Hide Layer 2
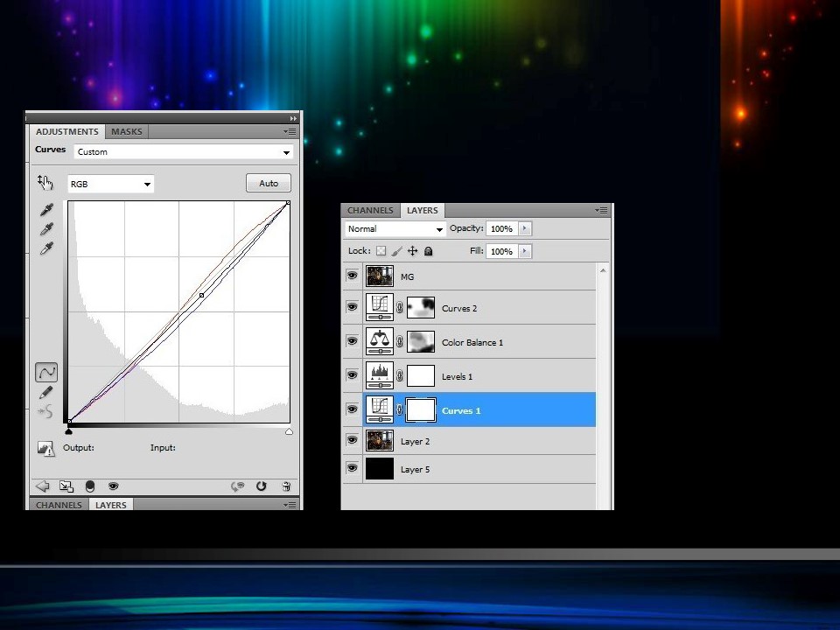This screenshot has width=840, height=630. (x=352, y=440)
